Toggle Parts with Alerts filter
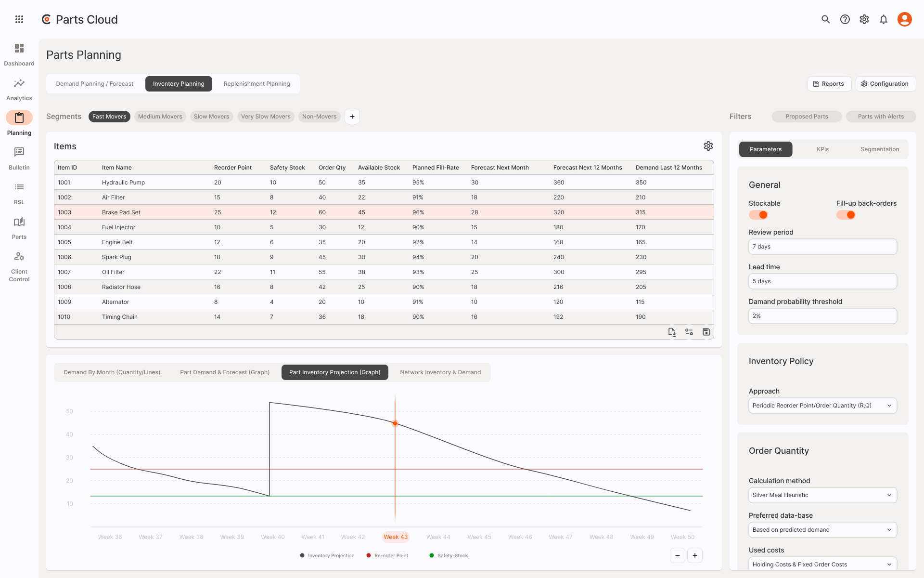Image resolution: width=924 pixels, height=578 pixels. coord(881,117)
